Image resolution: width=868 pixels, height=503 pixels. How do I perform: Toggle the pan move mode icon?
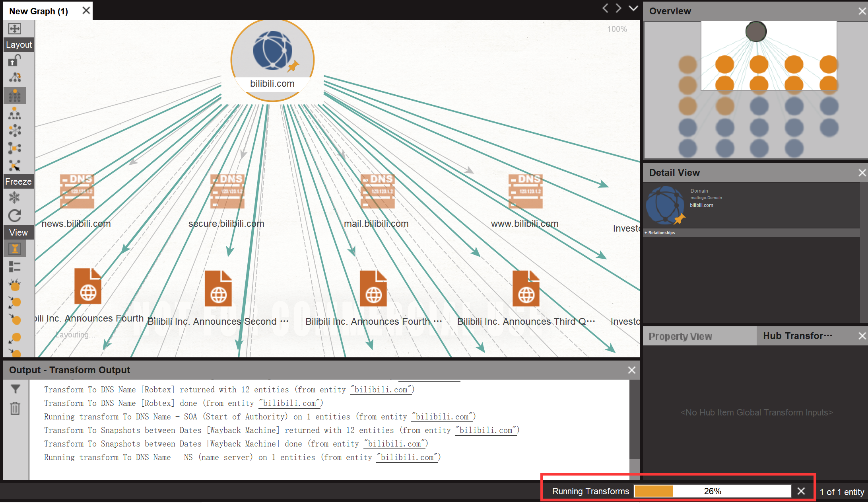click(x=15, y=29)
